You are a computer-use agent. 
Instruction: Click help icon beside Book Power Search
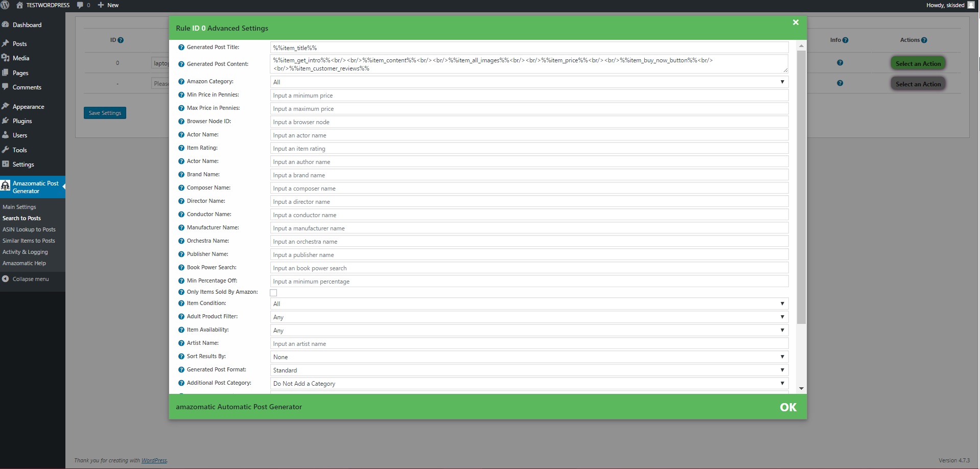click(x=181, y=268)
